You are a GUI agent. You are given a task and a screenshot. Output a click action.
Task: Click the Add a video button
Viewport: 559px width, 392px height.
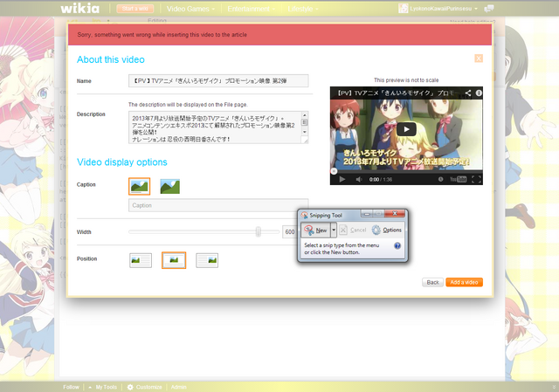click(x=464, y=282)
